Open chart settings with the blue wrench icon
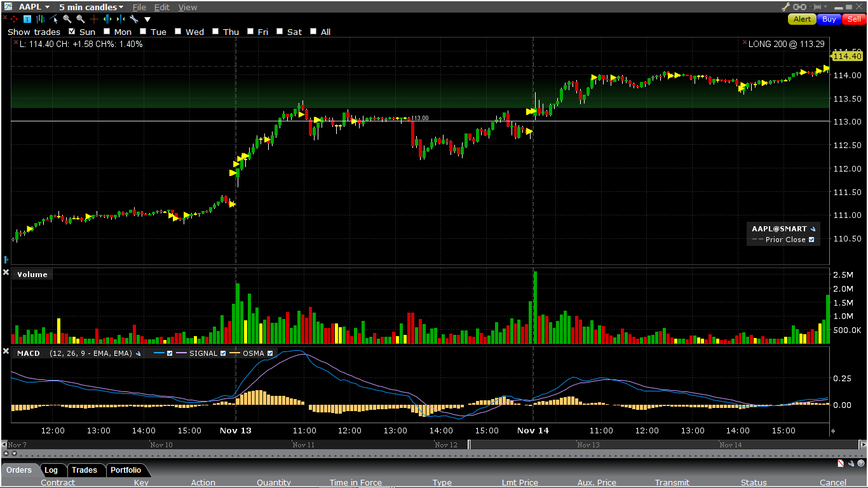This screenshot has width=868, height=488. (x=133, y=19)
